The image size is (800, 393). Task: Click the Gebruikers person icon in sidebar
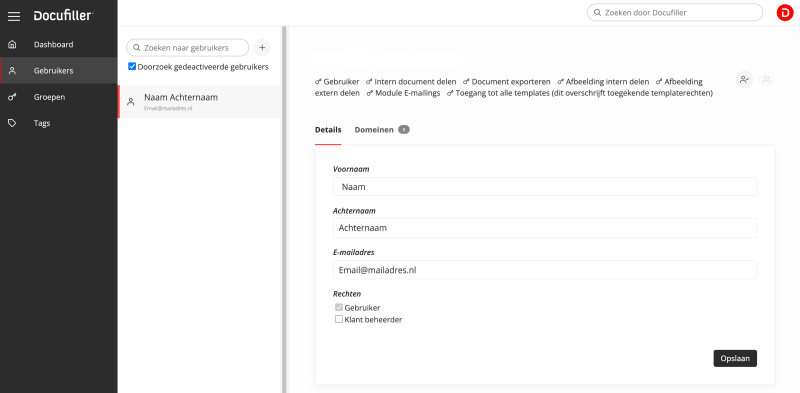coord(13,70)
